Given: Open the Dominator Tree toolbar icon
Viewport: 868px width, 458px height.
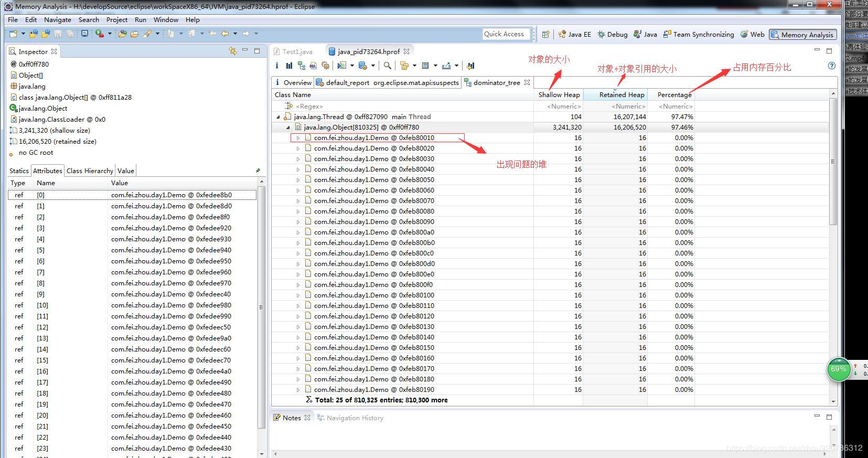Looking at the screenshot, I should point(301,66).
